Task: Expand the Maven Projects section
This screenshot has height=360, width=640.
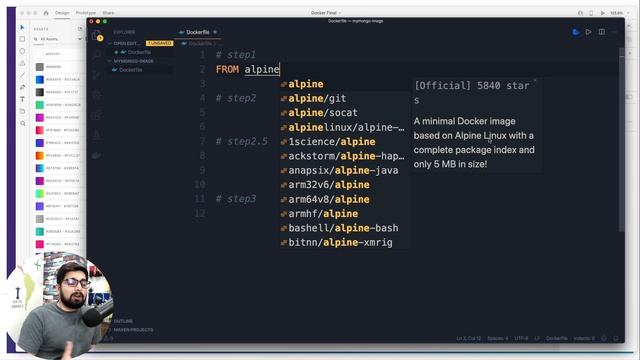Action: 133,330
